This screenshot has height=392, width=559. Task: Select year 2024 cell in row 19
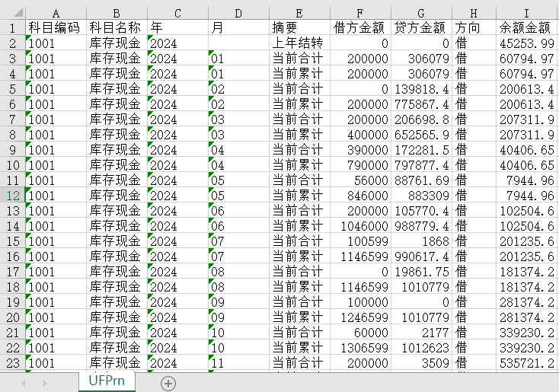tap(178, 302)
